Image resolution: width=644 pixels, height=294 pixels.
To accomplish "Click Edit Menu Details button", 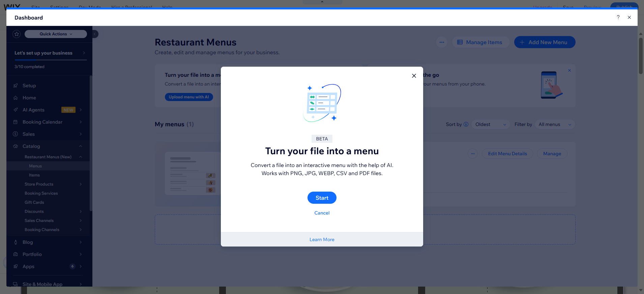I will (x=507, y=154).
